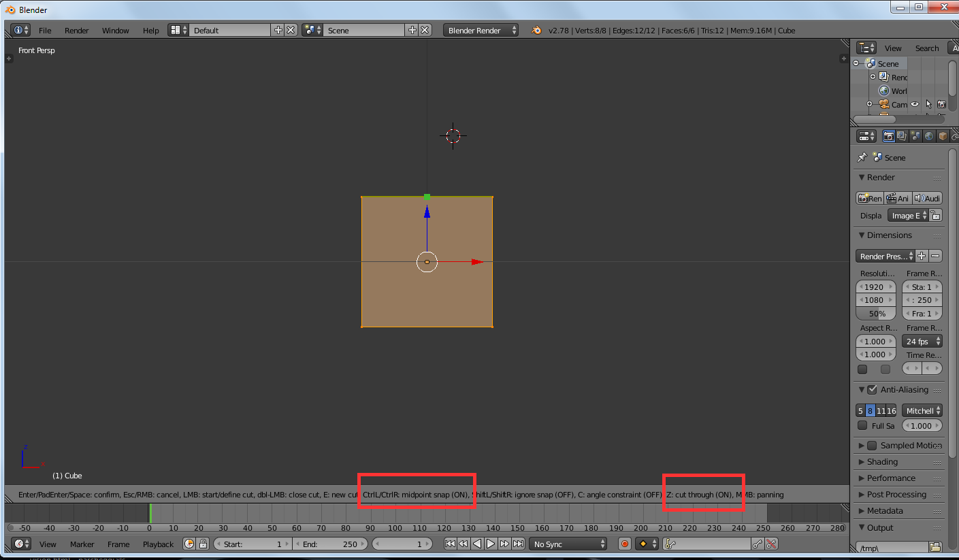Click the 1920 resolution X field
The width and height of the screenshot is (959, 560).
click(875, 286)
